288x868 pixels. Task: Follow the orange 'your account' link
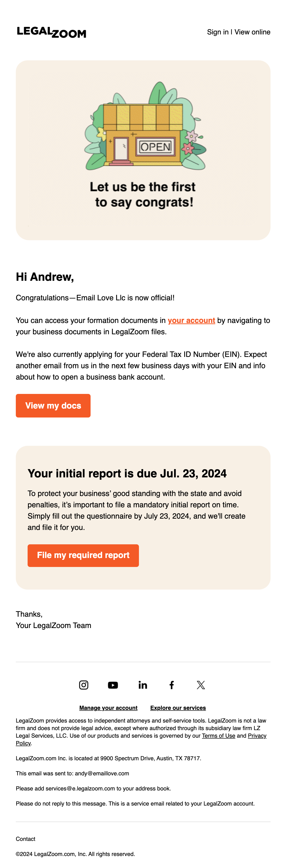[191, 320]
